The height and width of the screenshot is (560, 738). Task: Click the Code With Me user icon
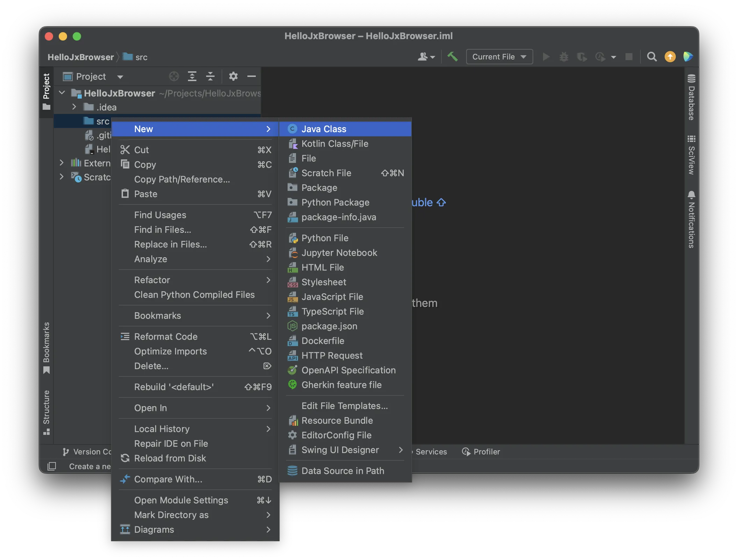tap(426, 57)
